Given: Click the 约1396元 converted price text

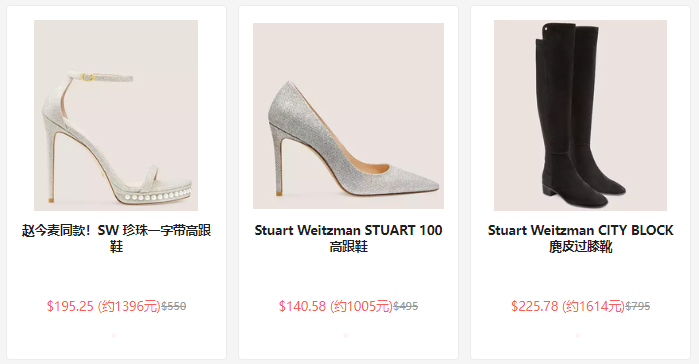Looking at the screenshot, I should point(129,306).
